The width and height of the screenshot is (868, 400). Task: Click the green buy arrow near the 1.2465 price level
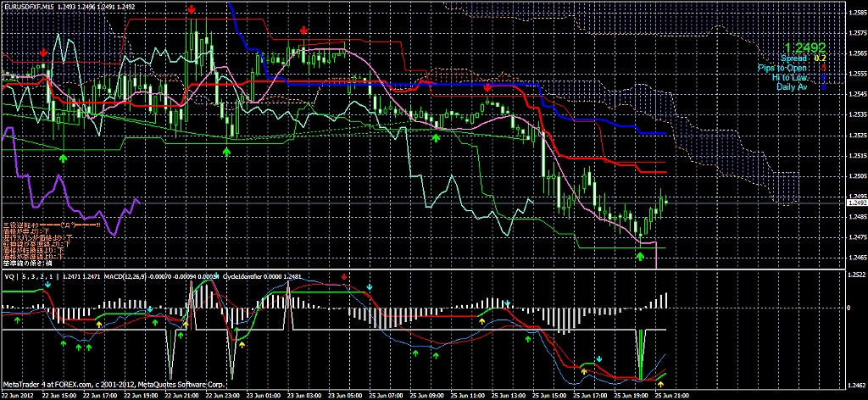(641, 254)
